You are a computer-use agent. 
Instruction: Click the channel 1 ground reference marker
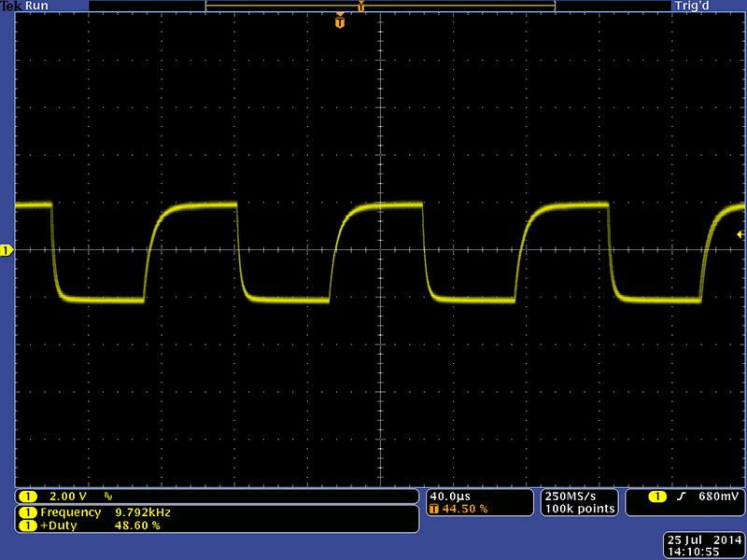(7, 250)
